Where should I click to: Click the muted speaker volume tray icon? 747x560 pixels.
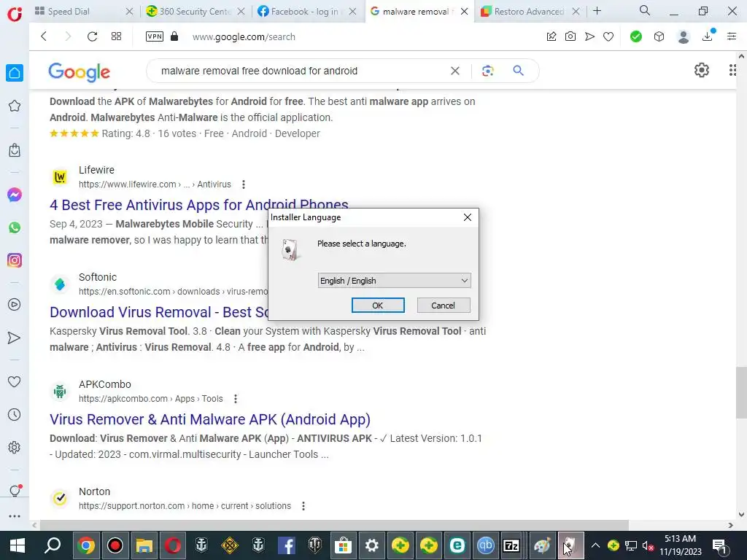point(648,545)
